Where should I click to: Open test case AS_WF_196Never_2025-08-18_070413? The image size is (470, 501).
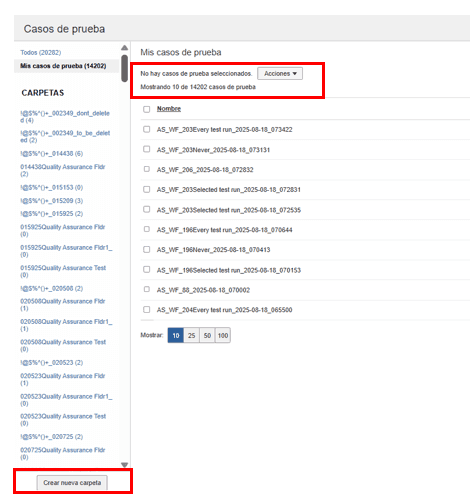(213, 250)
